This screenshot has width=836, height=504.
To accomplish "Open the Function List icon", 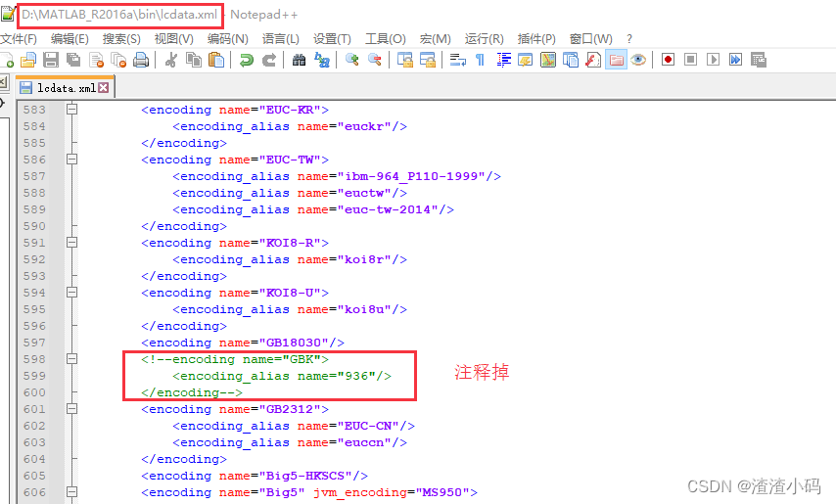I will coord(593,60).
